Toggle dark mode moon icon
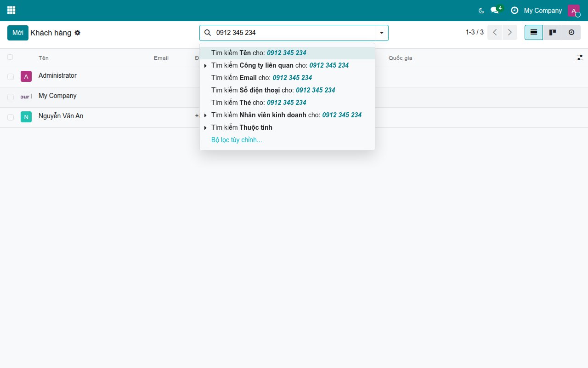Screen dimensions: 588x368 [x=481, y=10]
